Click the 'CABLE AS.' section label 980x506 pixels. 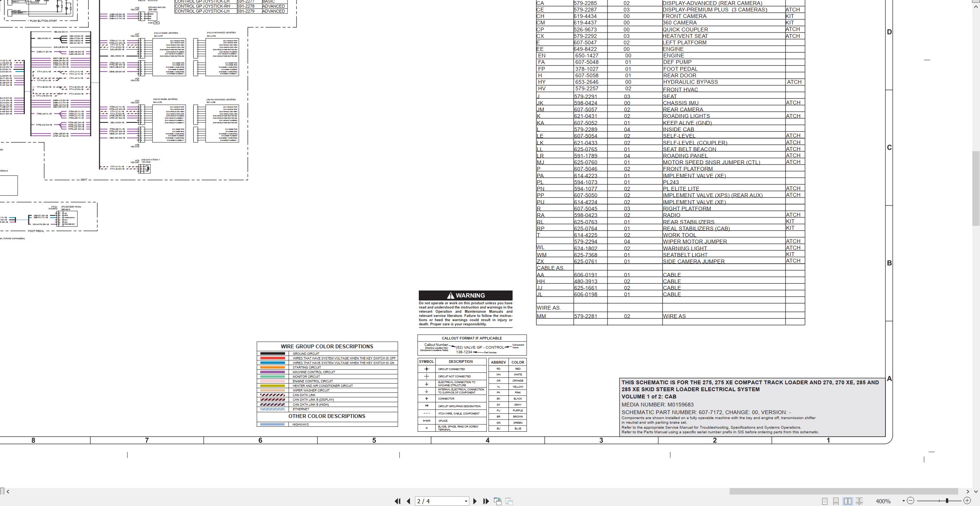click(x=550, y=268)
